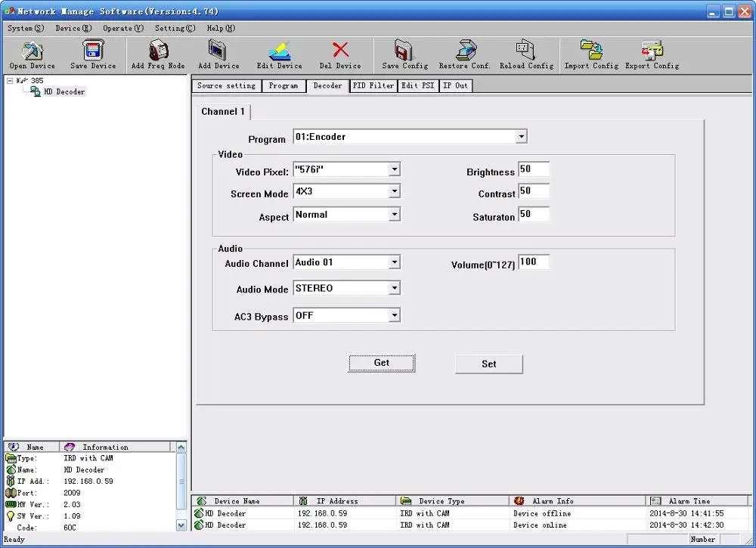Click the Brightness input field
Image resolution: width=756 pixels, height=548 pixels.
534,169
